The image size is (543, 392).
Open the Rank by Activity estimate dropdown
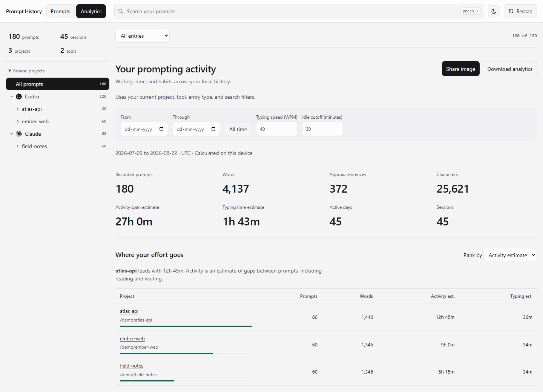point(510,255)
